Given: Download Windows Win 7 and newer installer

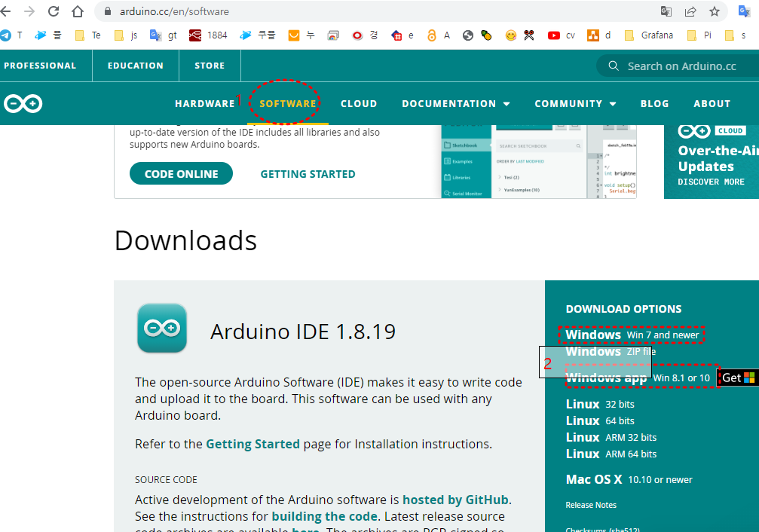Looking at the screenshot, I should (632, 335).
